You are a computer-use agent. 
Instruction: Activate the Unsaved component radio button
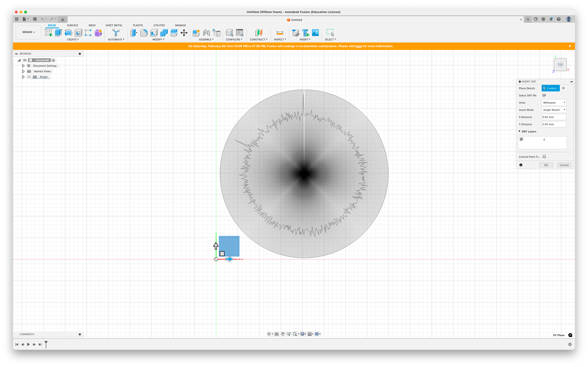coord(53,60)
